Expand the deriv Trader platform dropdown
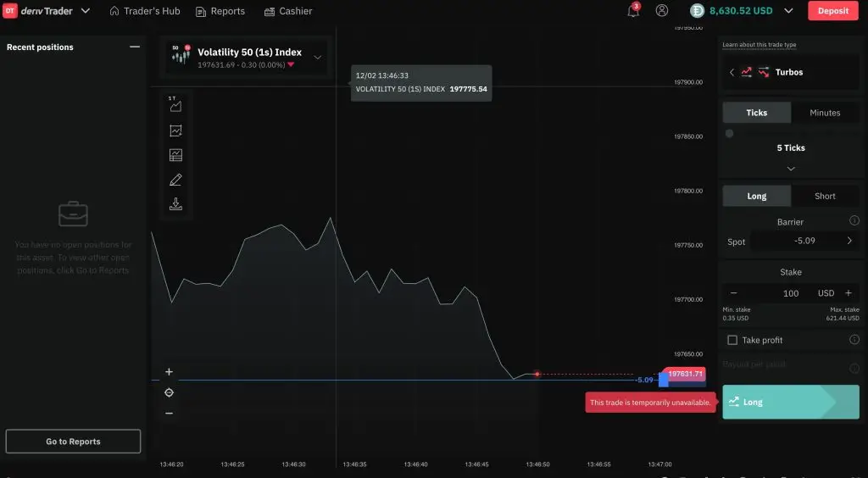 pyautogui.click(x=86, y=10)
